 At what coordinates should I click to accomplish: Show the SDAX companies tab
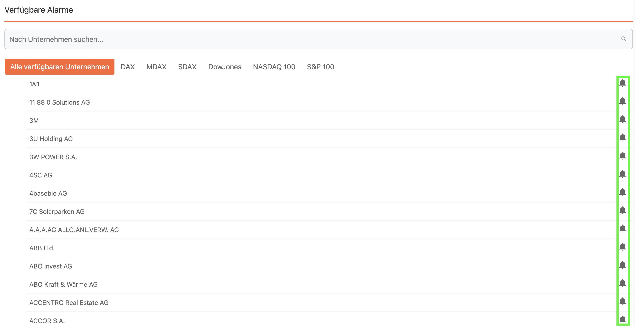(187, 67)
